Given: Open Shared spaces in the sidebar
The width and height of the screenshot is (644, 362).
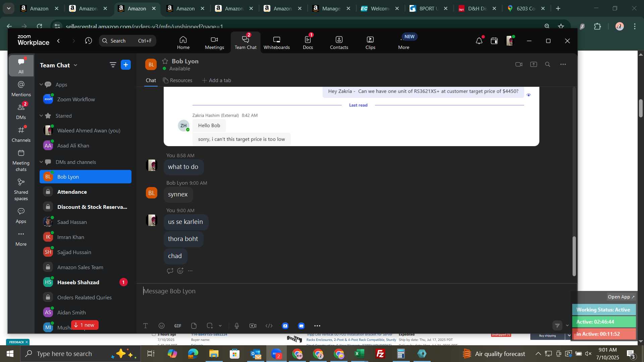Looking at the screenshot, I should 21,189.
